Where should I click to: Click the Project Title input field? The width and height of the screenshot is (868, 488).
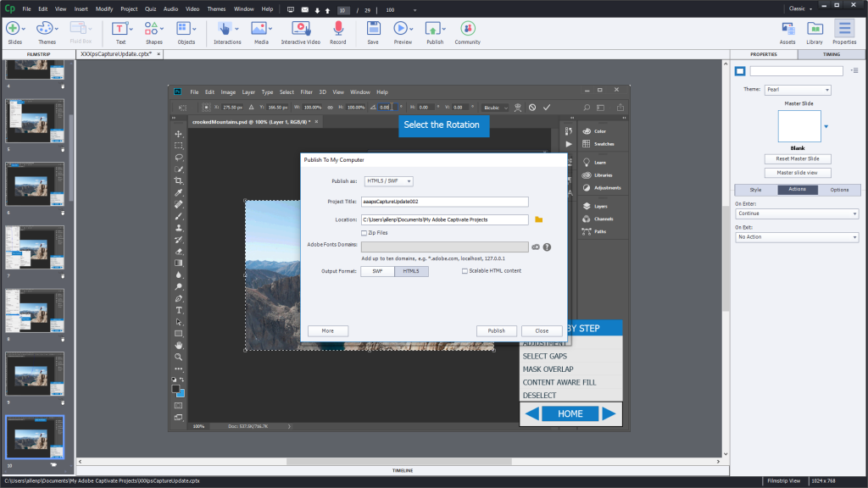pos(444,202)
